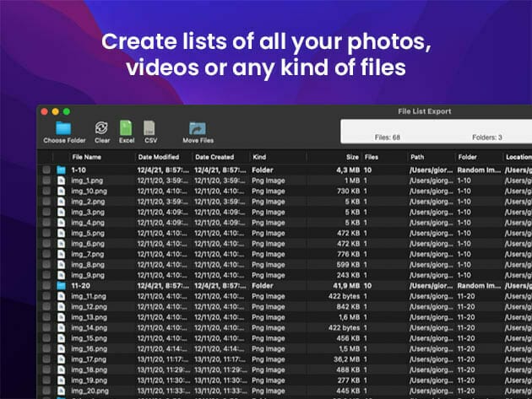532x399 pixels.
Task: Sort by the Size column header
Action: (352, 157)
